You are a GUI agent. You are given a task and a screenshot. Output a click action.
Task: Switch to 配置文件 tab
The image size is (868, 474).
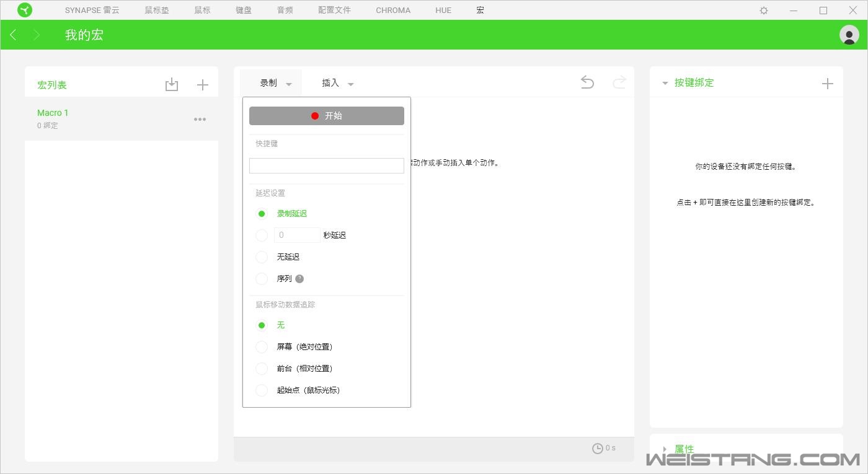tap(334, 11)
